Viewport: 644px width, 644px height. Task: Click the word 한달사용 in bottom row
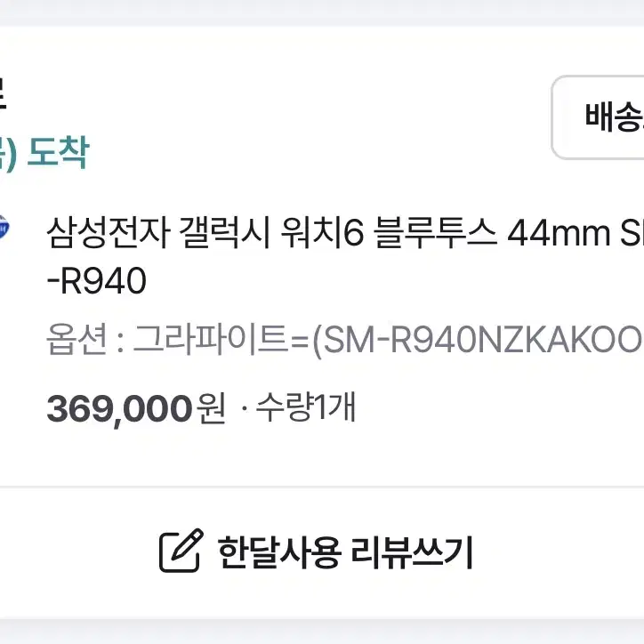click(279, 552)
